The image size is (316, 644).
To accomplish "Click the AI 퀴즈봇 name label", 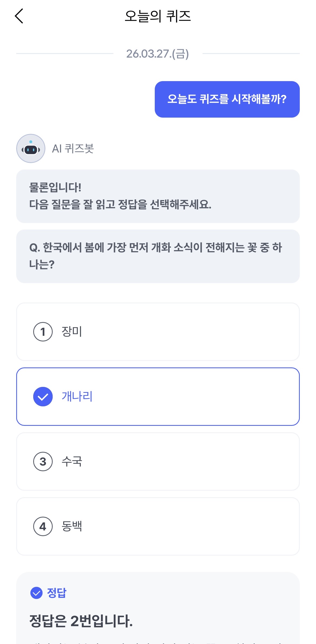I will coord(73,148).
